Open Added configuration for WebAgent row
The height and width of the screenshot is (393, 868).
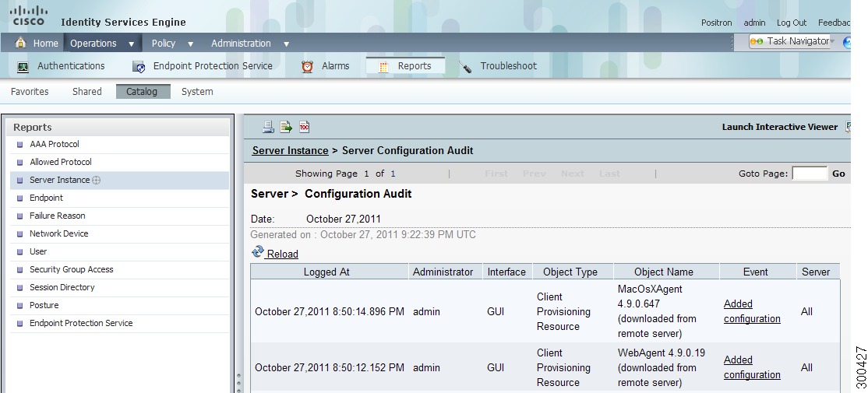tap(752, 367)
